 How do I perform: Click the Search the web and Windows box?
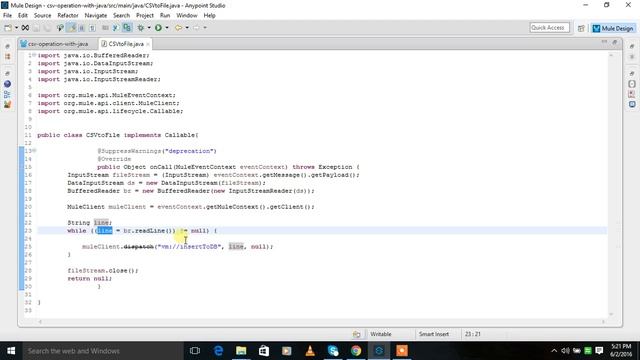tap(103, 351)
